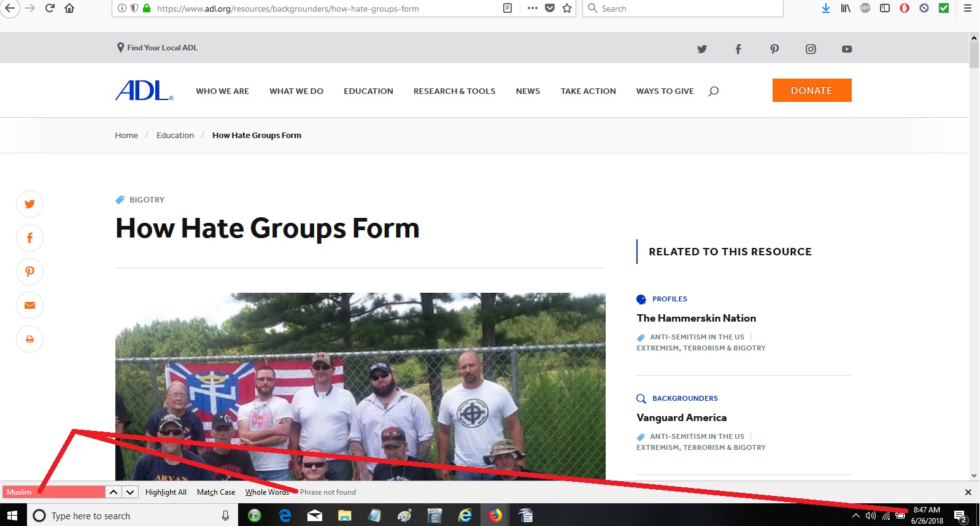The height and width of the screenshot is (526, 980).
Task: Click the article group photo
Action: point(360,387)
